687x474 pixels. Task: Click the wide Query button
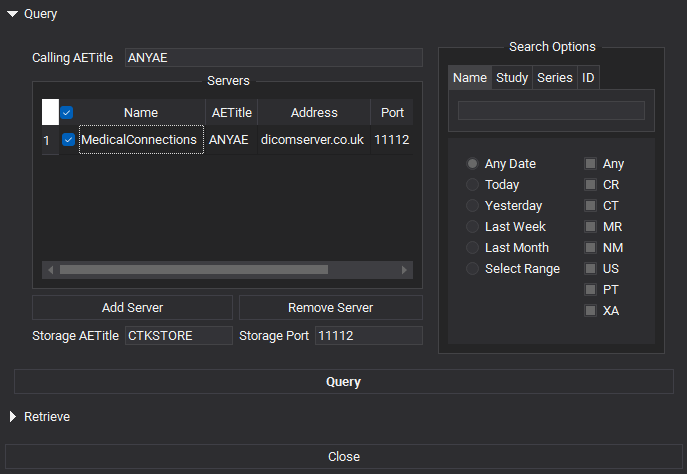coord(344,382)
